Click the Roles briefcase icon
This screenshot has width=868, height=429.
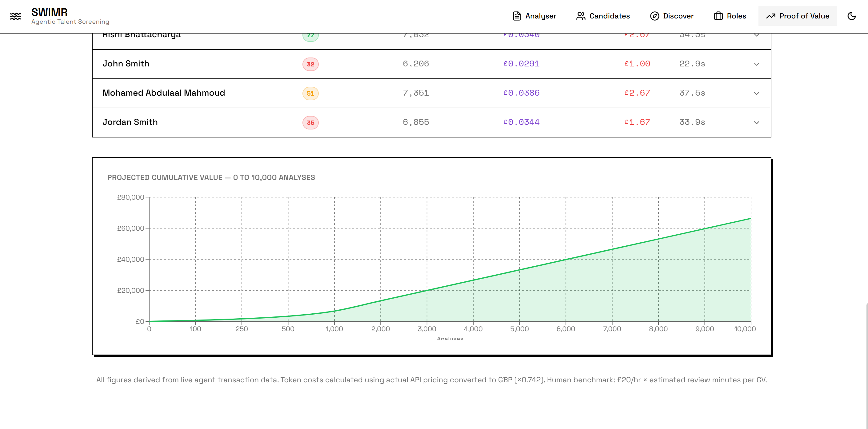click(718, 16)
